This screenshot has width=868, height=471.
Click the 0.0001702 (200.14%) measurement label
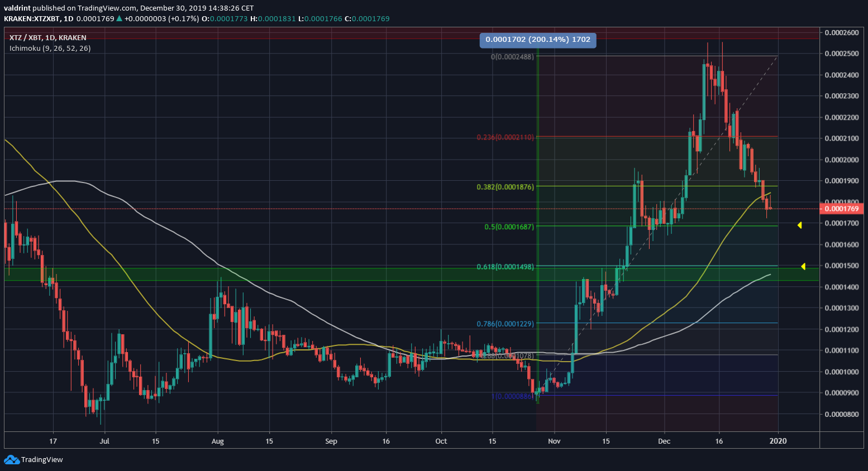pos(537,40)
